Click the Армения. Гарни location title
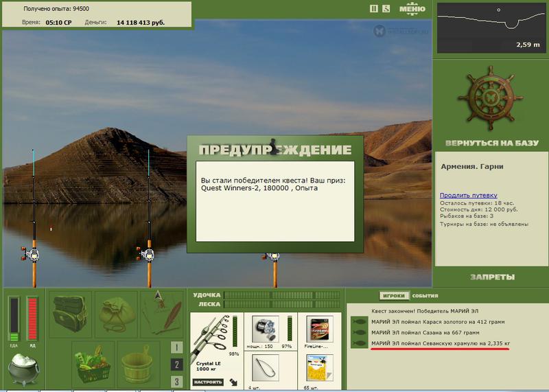The width and height of the screenshot is (549, 392). (472, 167)
